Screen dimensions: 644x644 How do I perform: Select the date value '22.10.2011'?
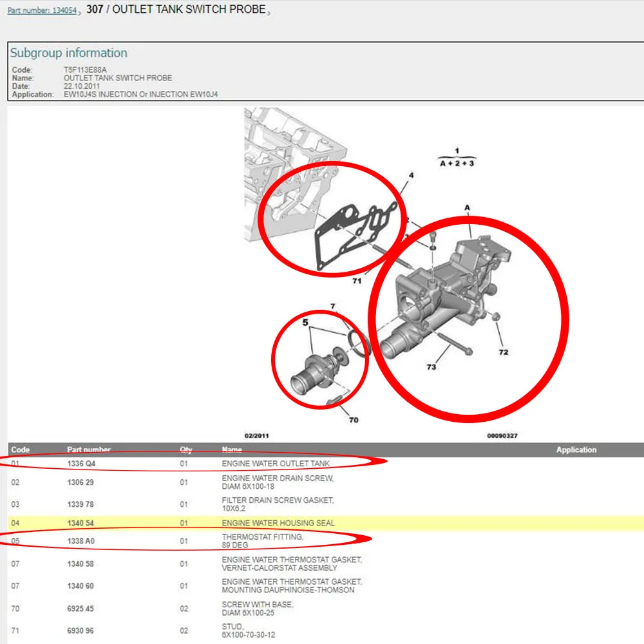click(82, 86)
